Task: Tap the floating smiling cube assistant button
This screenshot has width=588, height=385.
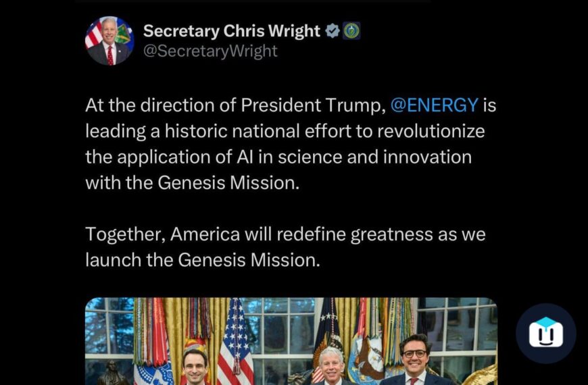Action: (x=545, y=333)
